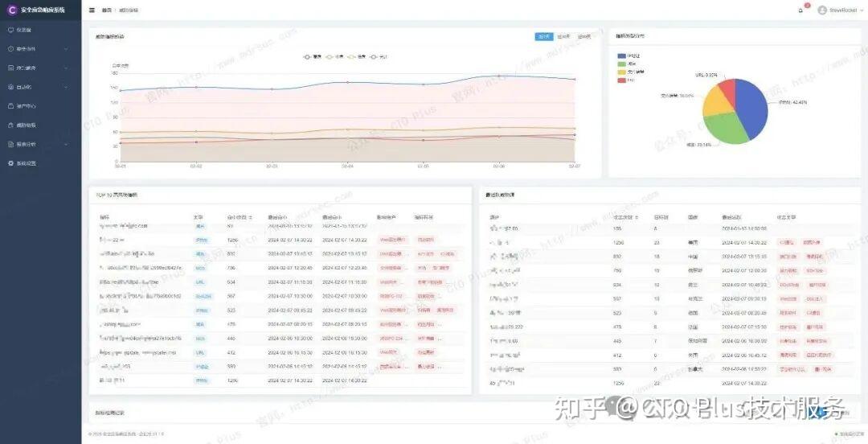Click hit count 756 in TOP 10 table
Image resolution: width=868 pixels, height=444 pixels.
pos(231,269)
